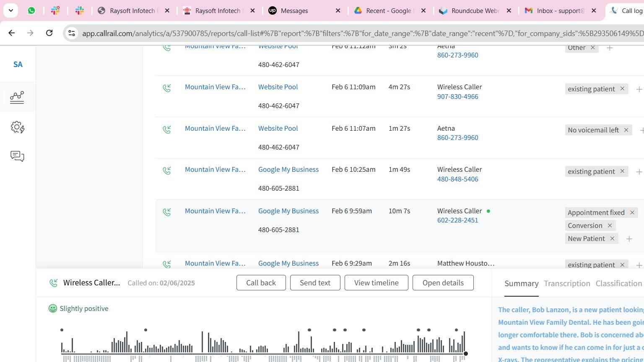Viewport: 644px width, 362px height.
Task: Close the Roundcube Webmail tab
Action: (509, 10)
